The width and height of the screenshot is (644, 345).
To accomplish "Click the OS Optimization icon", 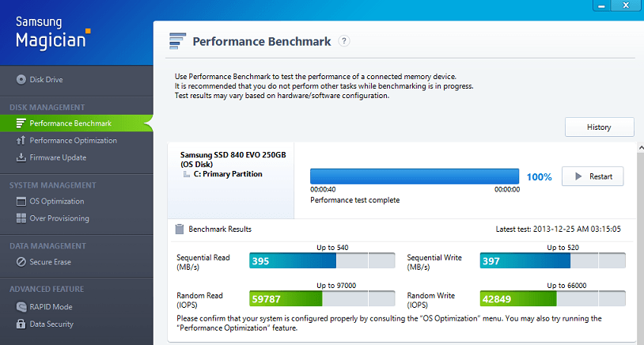I will point(22,202).
